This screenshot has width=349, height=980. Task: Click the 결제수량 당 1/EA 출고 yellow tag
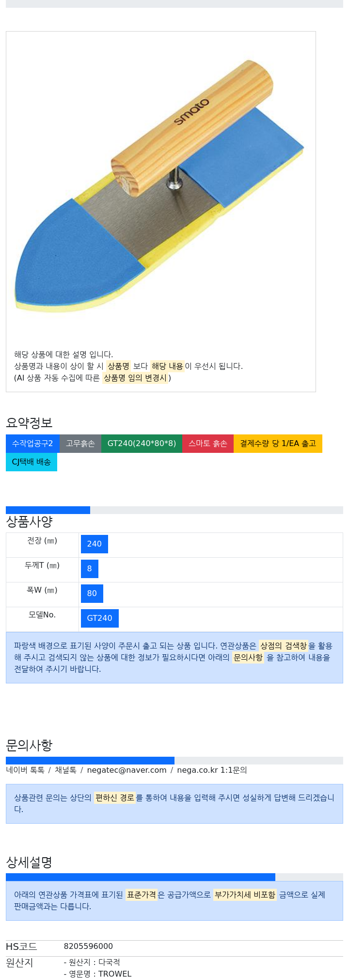278,444
